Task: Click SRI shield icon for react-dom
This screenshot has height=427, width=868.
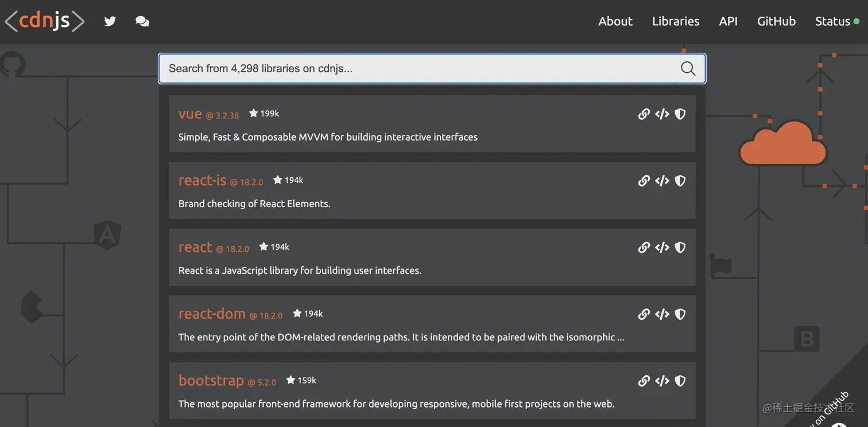Action: point(680,314)
